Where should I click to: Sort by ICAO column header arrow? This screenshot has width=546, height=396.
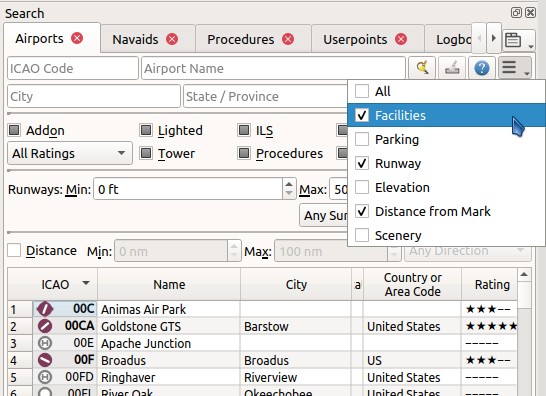point(86,283)
